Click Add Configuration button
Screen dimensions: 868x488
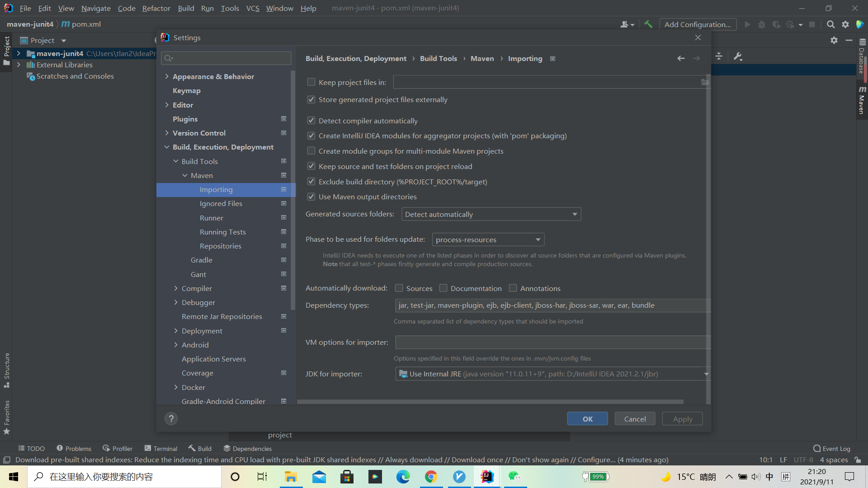[698, 24]
